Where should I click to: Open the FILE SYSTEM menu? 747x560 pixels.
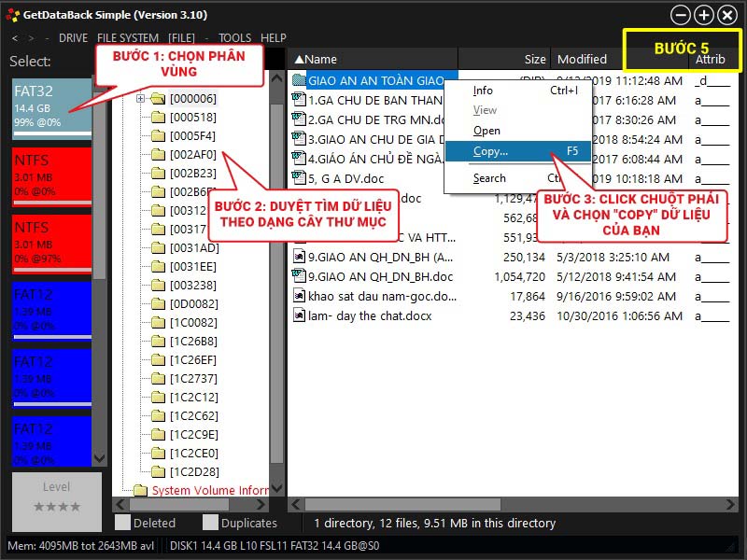(128, 38)
